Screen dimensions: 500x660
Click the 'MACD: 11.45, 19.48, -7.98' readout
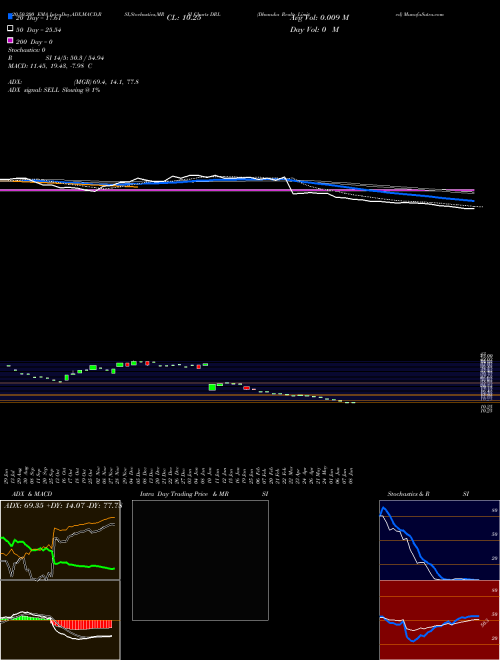[46, 66]
